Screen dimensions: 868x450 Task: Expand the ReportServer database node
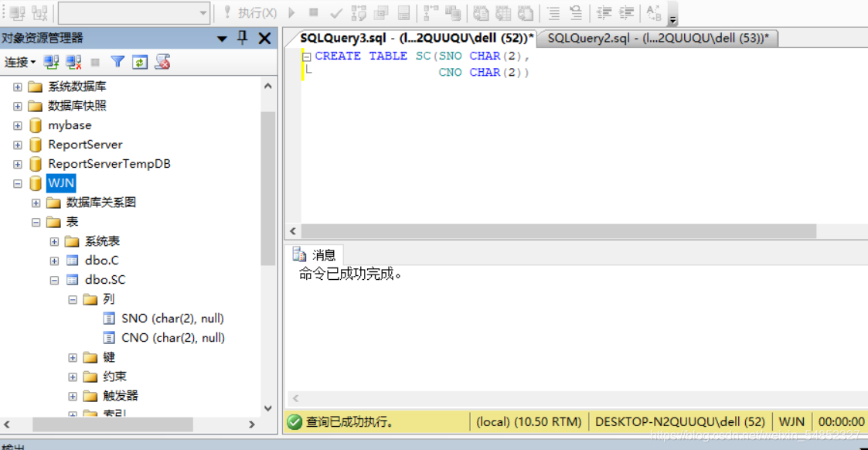[17, 145]
